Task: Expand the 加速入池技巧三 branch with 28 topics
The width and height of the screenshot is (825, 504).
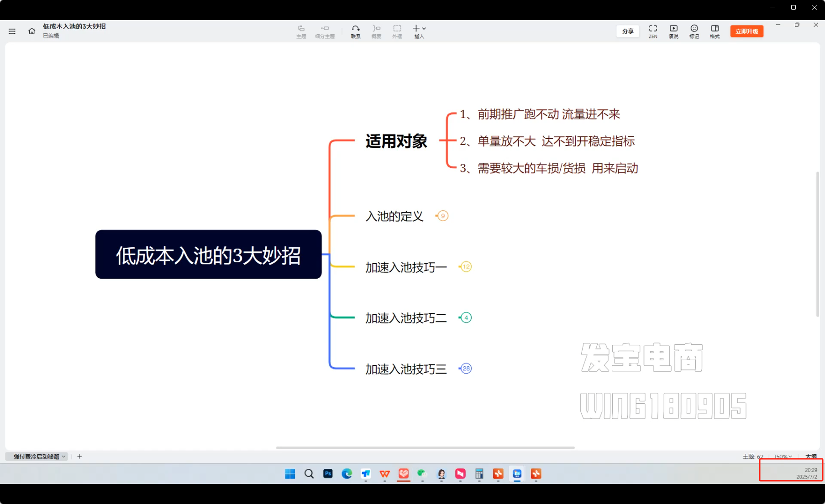Action: (x=465, y=368)
